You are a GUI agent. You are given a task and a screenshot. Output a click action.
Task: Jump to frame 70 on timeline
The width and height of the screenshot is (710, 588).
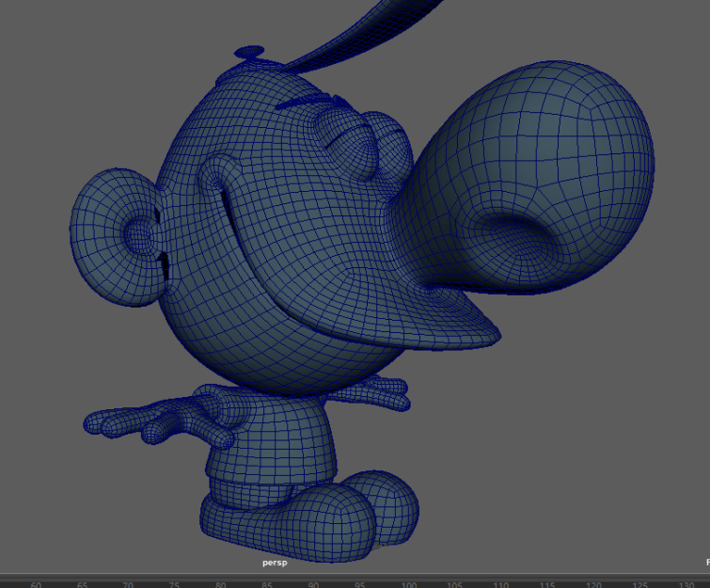coord(128,583)
